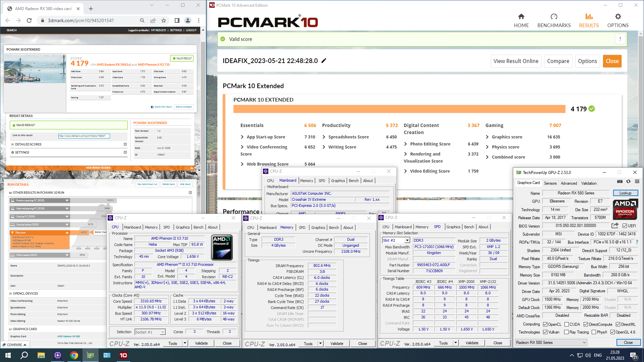
Task: Click the Chrome address bar URL
Action: point(81,20)
